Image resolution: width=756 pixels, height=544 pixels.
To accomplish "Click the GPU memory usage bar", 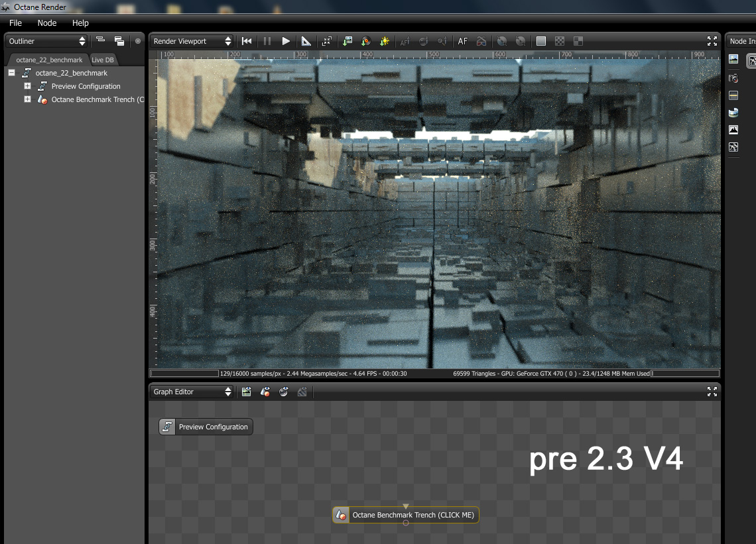I will click(x=685, y=374).
